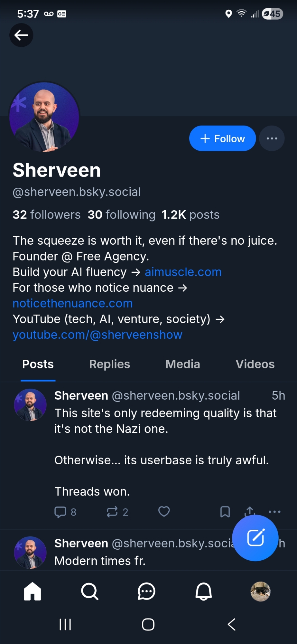Compose a new post
Image resolution: width=297 pixels, height=644 pixels.
tap(255, 538)
